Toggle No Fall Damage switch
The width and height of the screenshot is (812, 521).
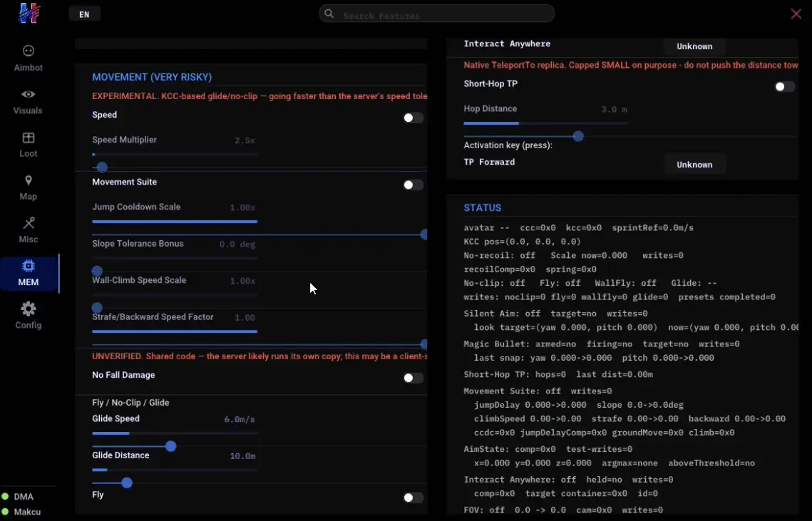tap(413, 378)
